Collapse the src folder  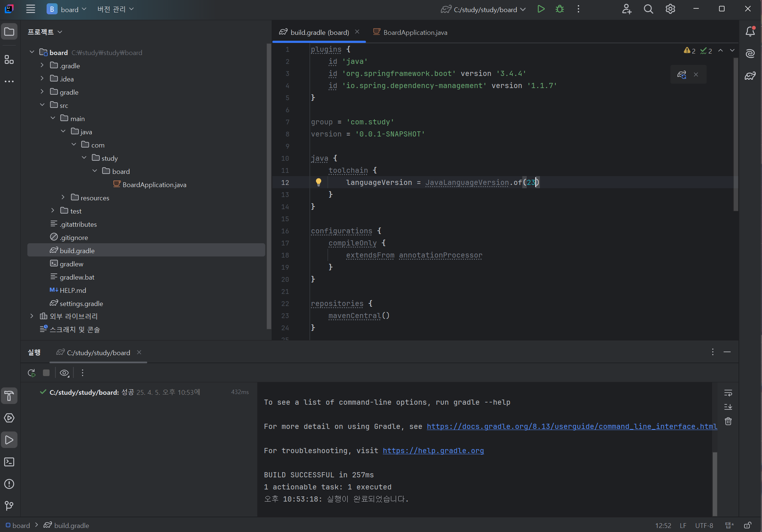click(x=42, y=105)
